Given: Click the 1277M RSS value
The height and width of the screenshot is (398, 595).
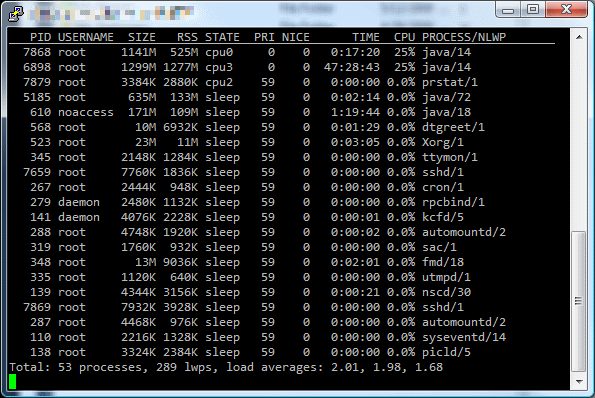Looking at the screenshot, I should tap(181, 67).
